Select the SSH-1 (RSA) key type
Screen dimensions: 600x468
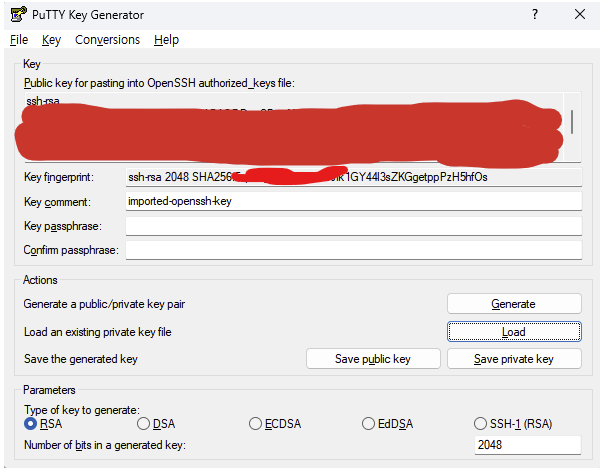tap(513, 424)
